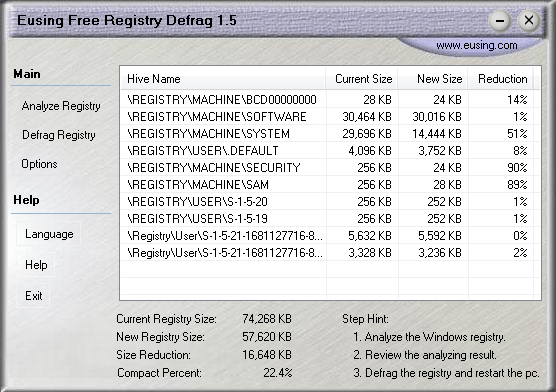Image resolution: width=556 pixels, height=392 pixels.
Task: Click the 16,648 KB size reduction value
Action: (x=267, y=354)
